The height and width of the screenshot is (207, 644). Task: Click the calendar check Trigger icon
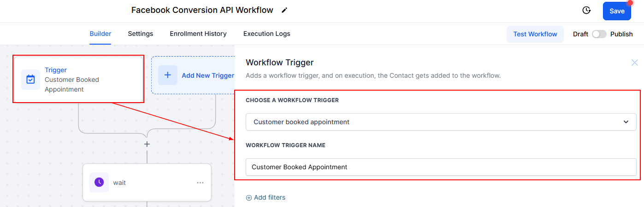[30, 80]
